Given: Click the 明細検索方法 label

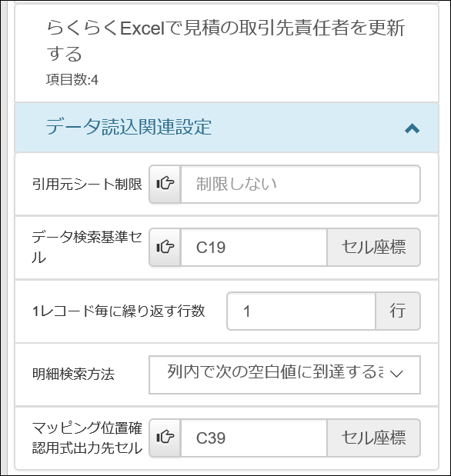Looking at the screenshot, I should (73, 374).
